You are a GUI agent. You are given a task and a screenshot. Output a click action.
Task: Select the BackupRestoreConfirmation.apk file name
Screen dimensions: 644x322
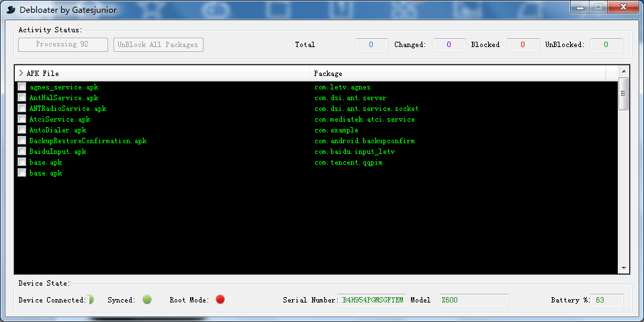[x=88, y=140]
